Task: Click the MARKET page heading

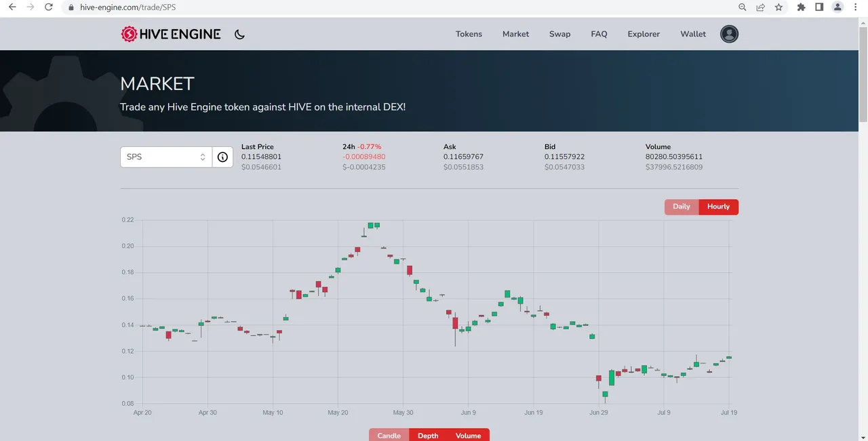Action: point(157,84)
